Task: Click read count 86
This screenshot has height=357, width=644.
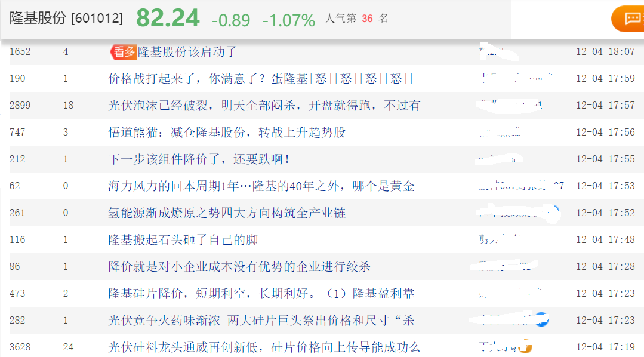Action: 15,267
